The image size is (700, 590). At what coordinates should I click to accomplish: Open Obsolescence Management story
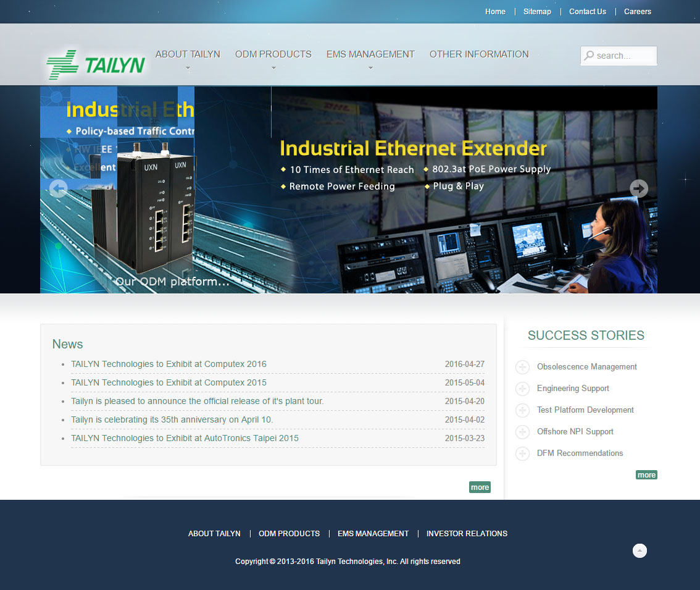point(586,366)
